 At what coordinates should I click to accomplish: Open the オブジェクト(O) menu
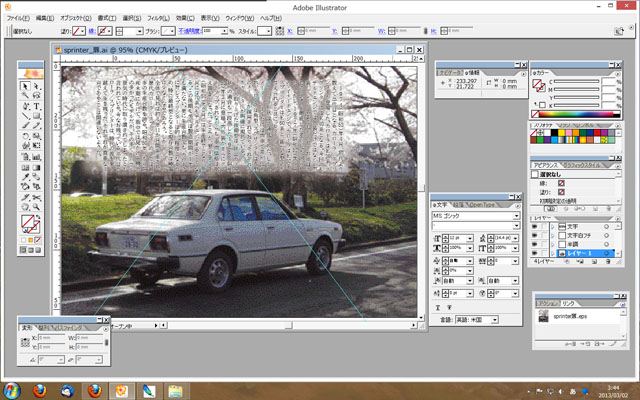coord(76,18)
